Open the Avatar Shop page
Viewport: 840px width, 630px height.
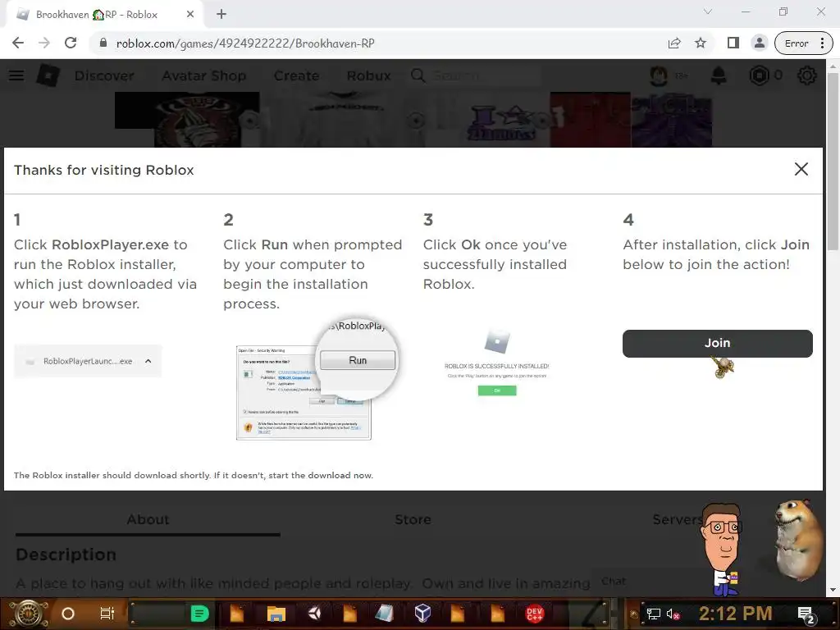tap(203, 75)
